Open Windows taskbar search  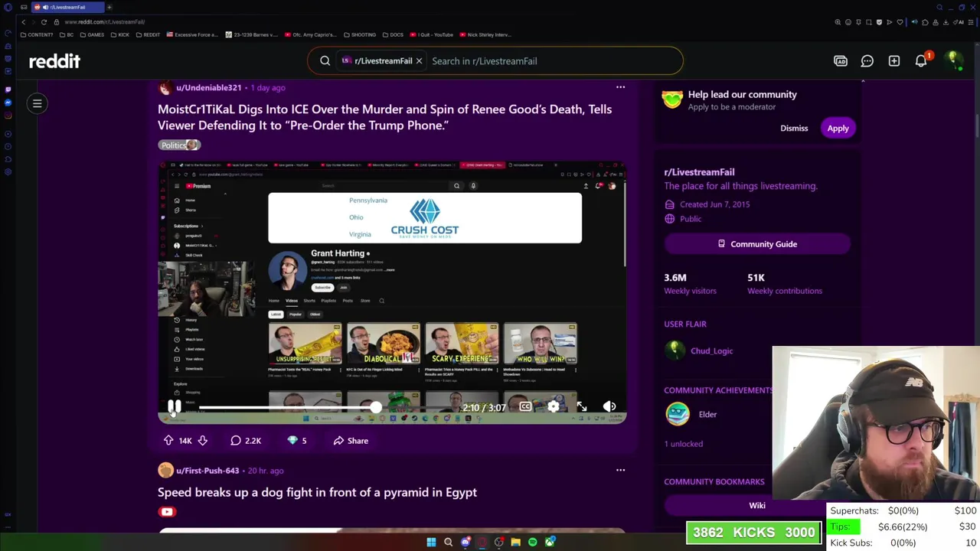(448, 542)
